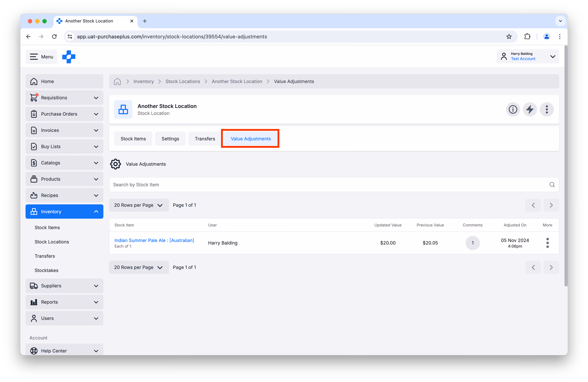Screen dimensions: 588x382
Task: Open the browser extensions puzzle icon
Action: point(527,37)
